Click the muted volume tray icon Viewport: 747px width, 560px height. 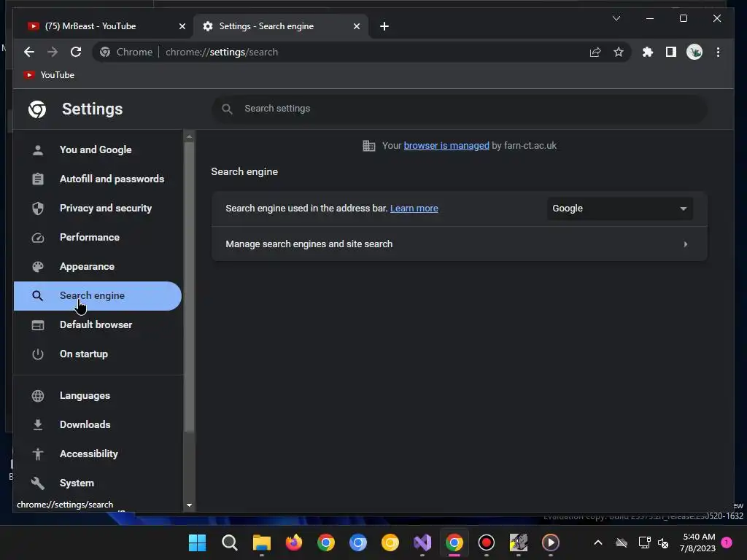[663, 542]
